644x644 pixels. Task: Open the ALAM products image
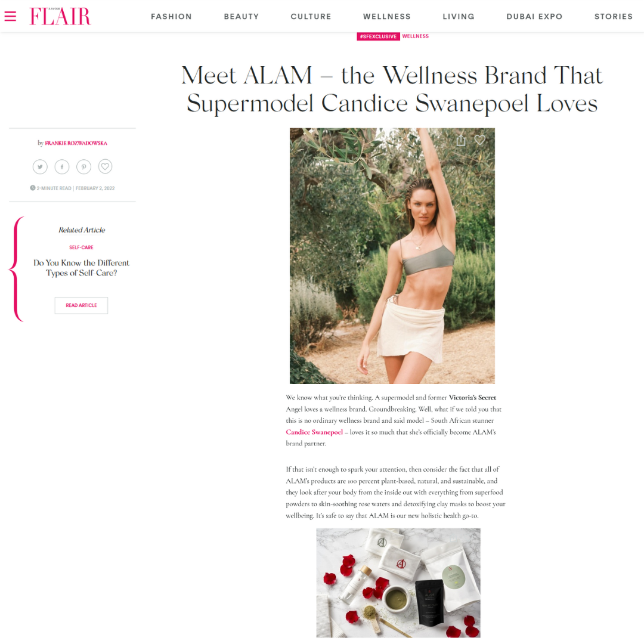(x=398, y=583)
